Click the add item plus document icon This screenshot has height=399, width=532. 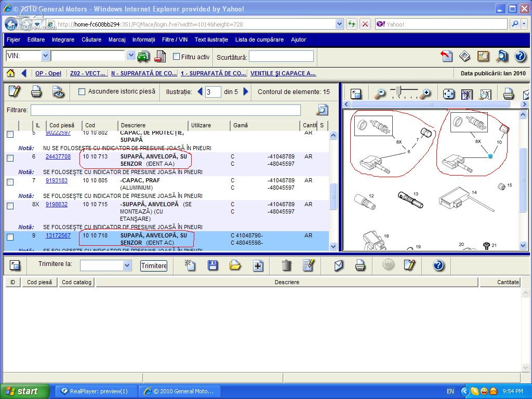click(x=258, y=265)
